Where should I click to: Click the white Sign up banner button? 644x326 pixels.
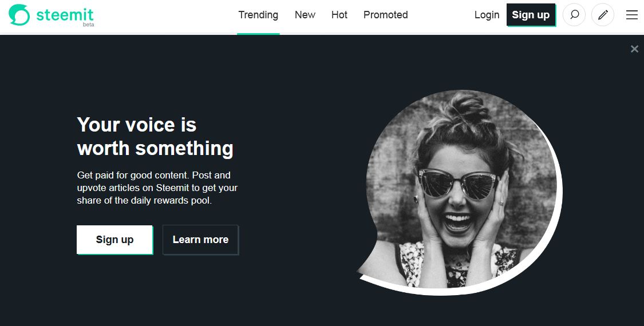pos(114,240)
